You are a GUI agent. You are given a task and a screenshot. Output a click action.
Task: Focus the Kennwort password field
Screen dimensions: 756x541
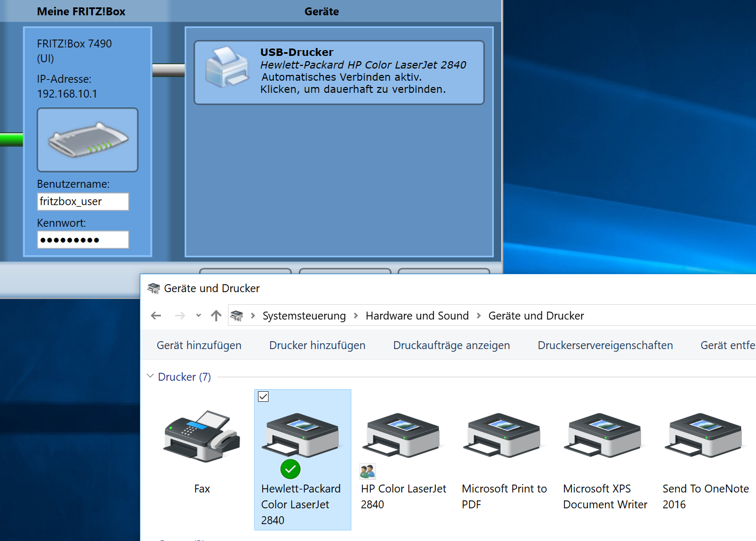point(83,240)
